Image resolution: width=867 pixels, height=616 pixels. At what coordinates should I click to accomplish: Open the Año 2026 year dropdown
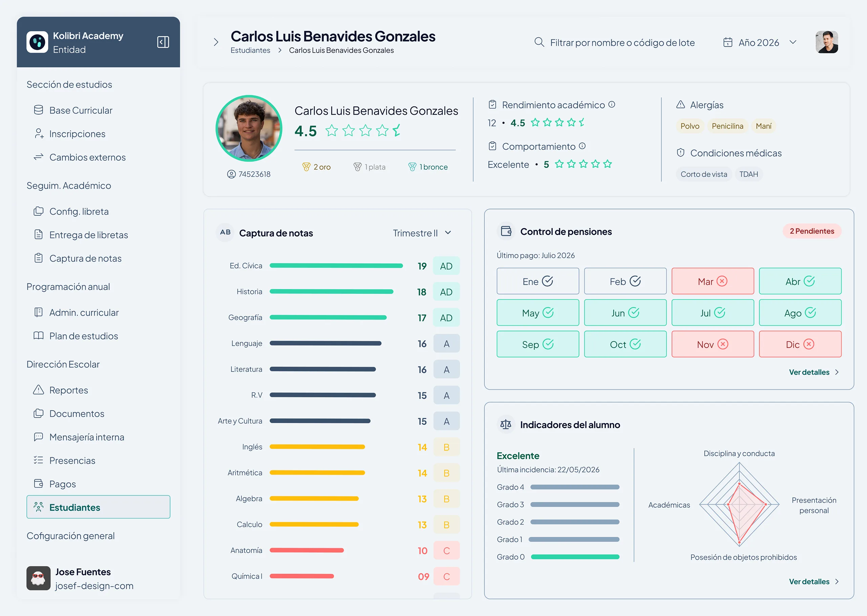(760, 43)
